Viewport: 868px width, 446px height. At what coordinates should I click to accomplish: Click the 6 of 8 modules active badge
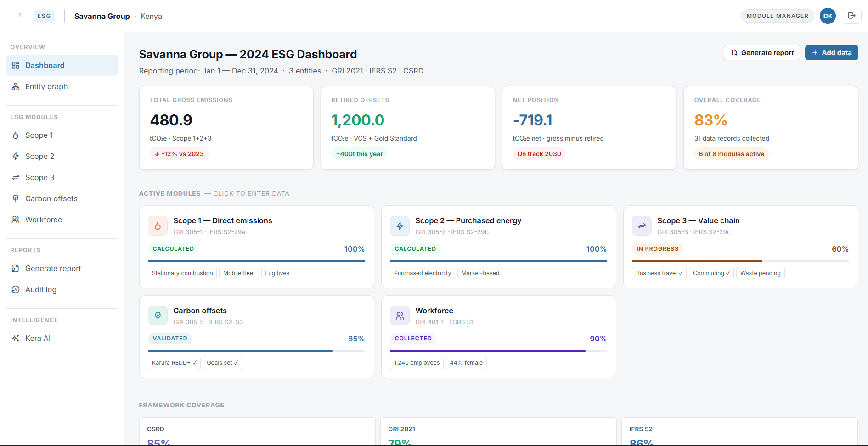pos(732,154)
